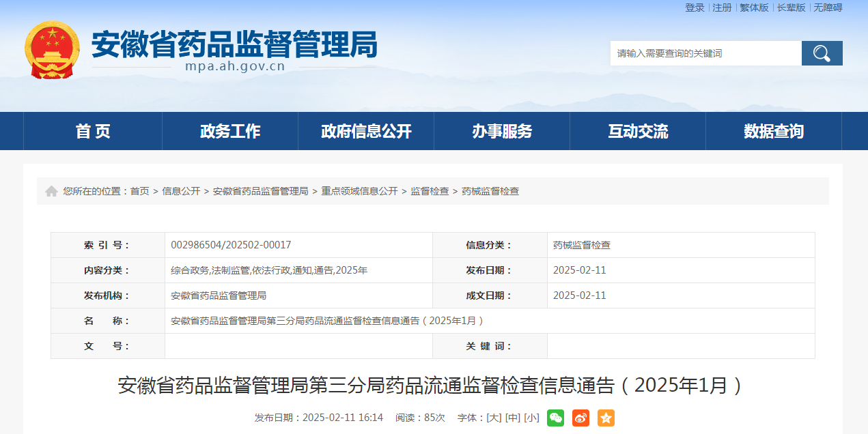Share article via WeChat icon
Viewport: 868px width, 434px height.
click(555, 418)
